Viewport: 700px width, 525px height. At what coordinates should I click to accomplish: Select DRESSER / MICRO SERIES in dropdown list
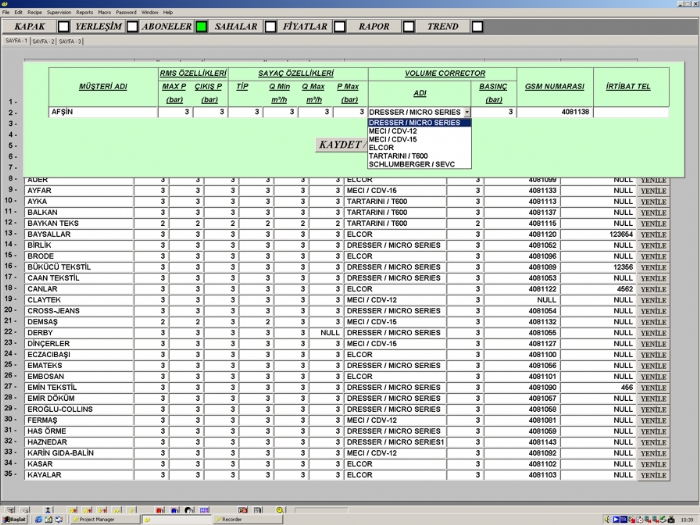(419, 123)
